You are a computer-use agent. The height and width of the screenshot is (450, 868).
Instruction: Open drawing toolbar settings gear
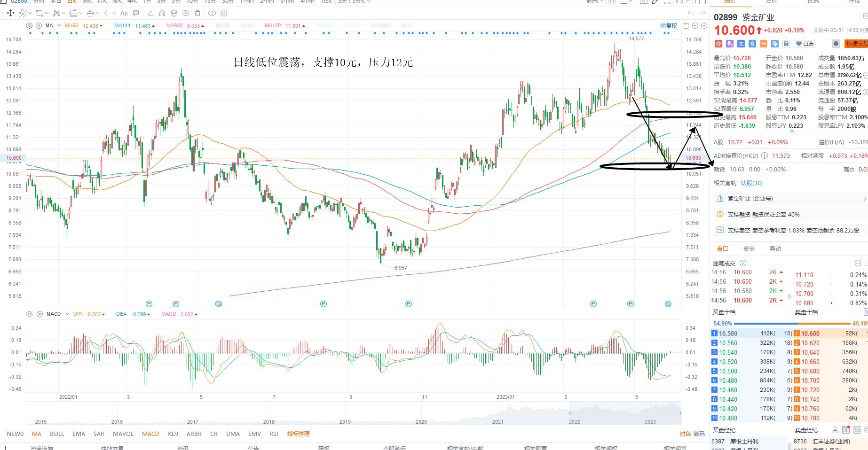(224, 13)
